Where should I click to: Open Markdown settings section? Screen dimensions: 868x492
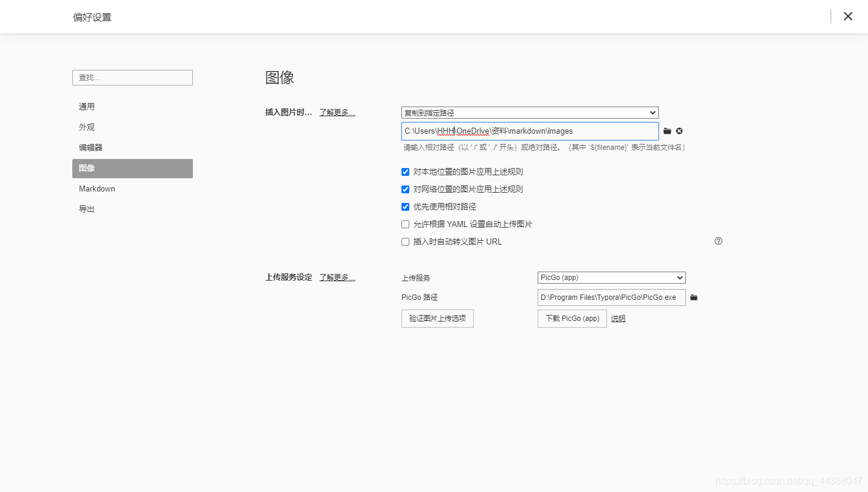[133, 188]
